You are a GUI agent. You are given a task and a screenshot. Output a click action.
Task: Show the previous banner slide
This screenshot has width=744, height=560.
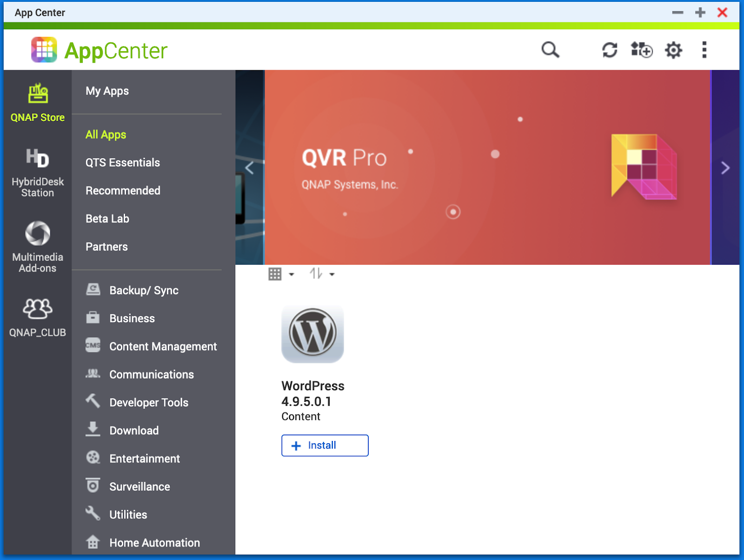pos(250,168)
